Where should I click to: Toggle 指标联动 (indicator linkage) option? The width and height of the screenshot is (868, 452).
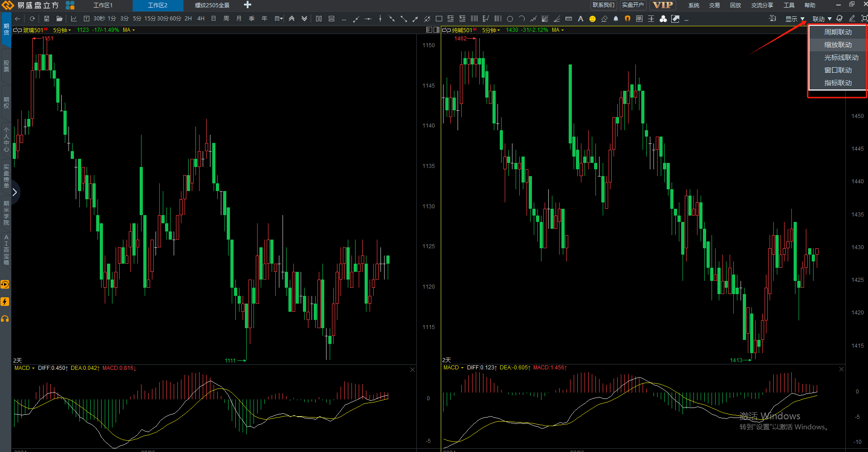coord(838,83)
